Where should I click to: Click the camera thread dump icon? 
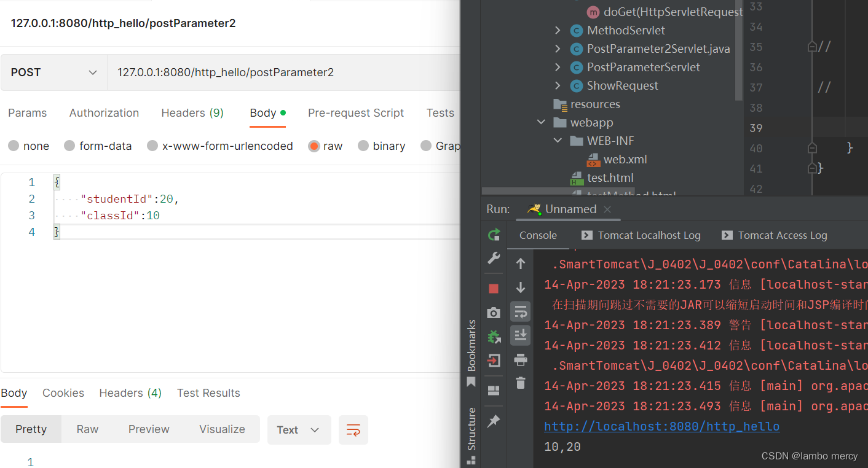(x=494, y=313)
